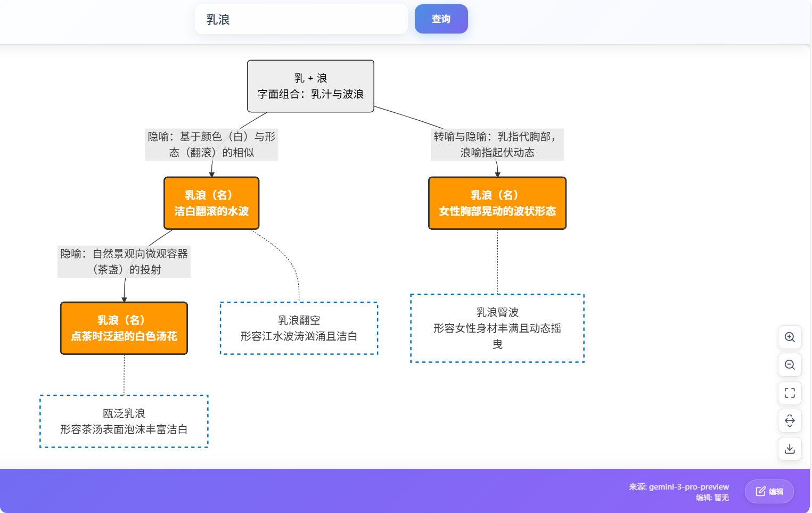
Task: Click the zoom out magnifier icon
Action: (790, 365)
